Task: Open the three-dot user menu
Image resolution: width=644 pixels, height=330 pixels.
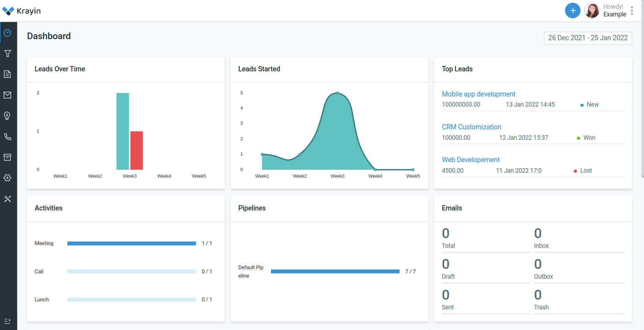Action: pos(632,11)
